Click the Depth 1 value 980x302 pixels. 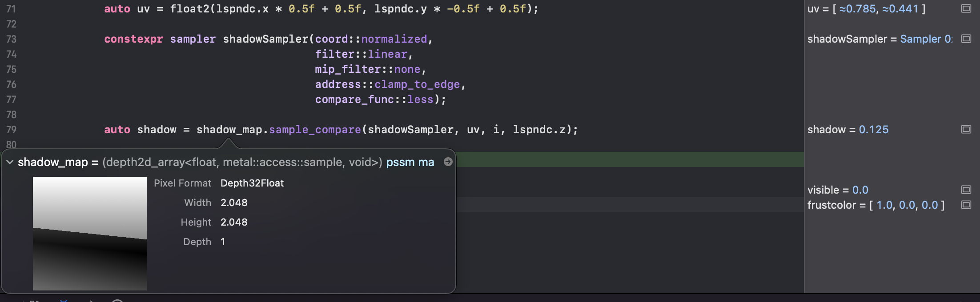point(223,242)
